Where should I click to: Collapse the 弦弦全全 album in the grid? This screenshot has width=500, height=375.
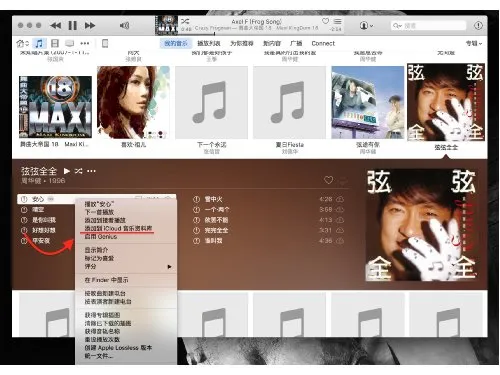click(x=446, y=102)
